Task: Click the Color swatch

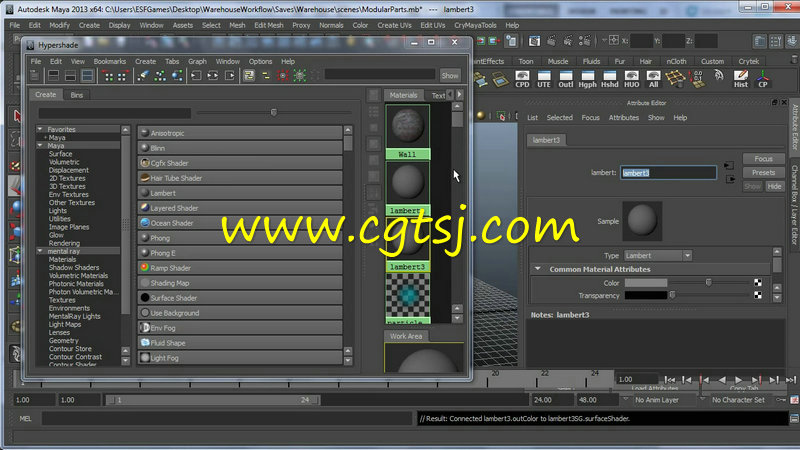Action: coord(645,283)
